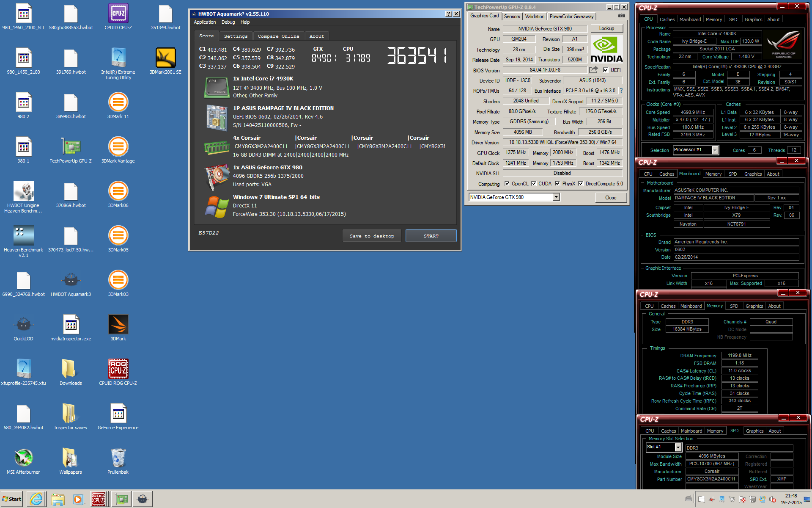Toggle UEFI checkbox in GPU-Z
Viewport: 812px width, 508px height.
pyautogui.click(x=606, y=70)
